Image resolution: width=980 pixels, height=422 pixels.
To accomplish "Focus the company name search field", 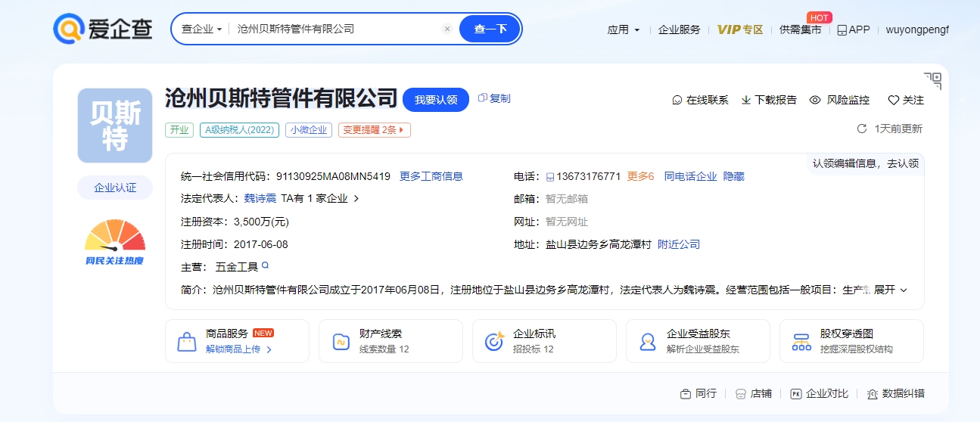I will (x=335, y=29).
